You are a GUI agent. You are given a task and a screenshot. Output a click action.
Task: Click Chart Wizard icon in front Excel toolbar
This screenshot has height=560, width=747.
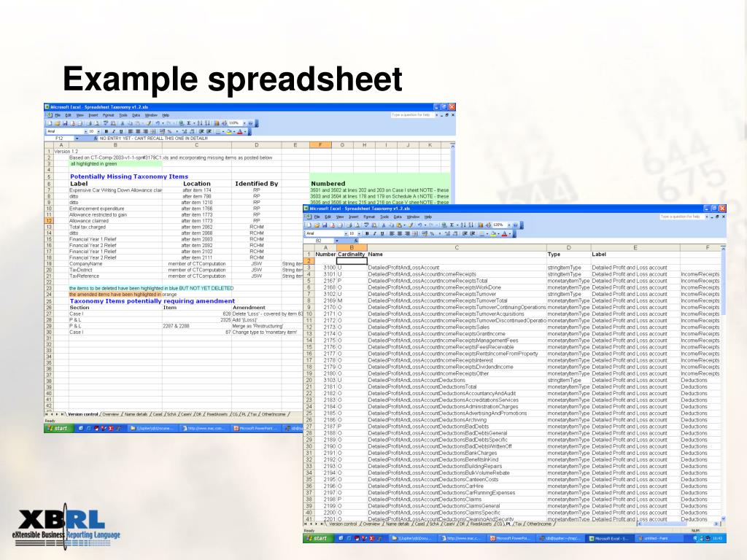coord(481,225)
